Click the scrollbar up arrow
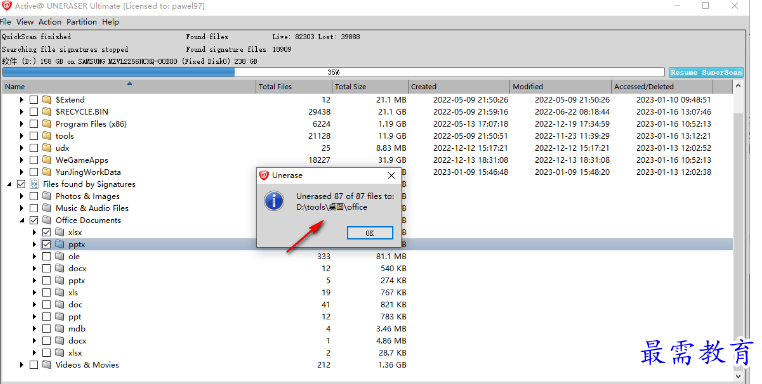The width and height of the screenshot is (762, 384). coord(738,86)
